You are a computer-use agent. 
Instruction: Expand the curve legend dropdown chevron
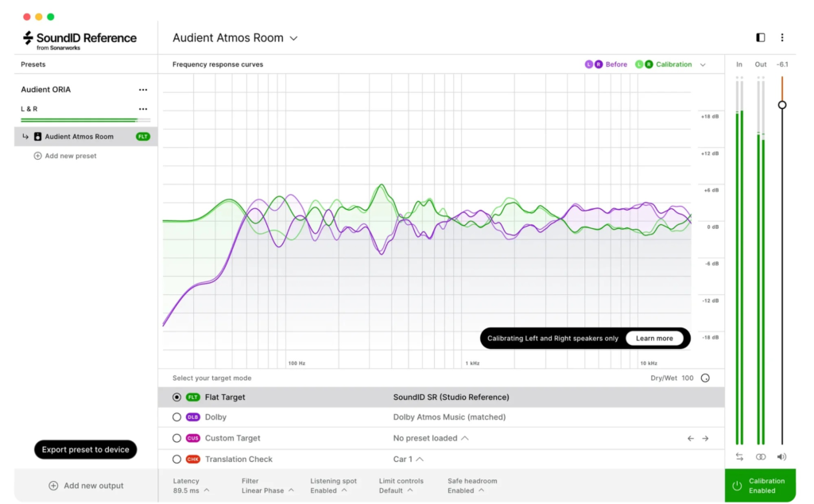pos(703,65)
